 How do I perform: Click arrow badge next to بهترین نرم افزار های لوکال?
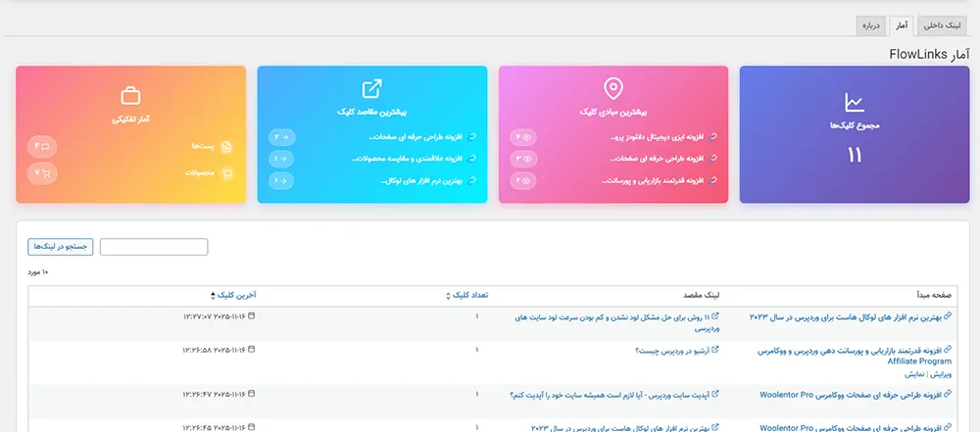[x=282, y=180]
